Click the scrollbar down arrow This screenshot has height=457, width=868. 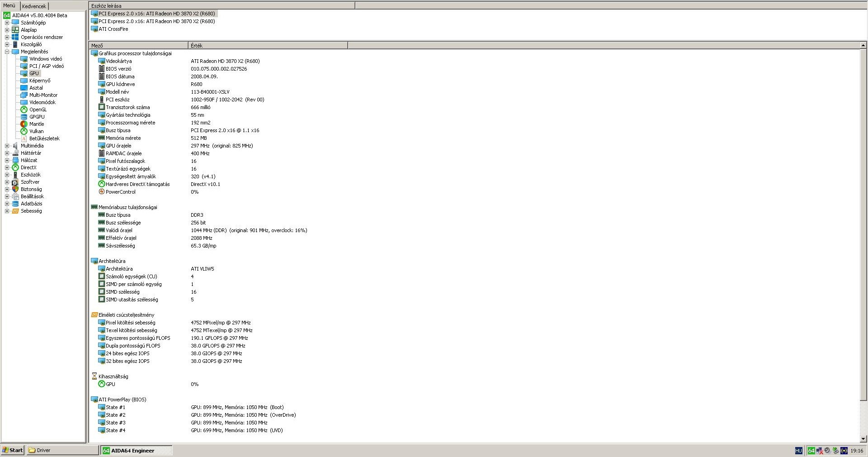(863, 438)
